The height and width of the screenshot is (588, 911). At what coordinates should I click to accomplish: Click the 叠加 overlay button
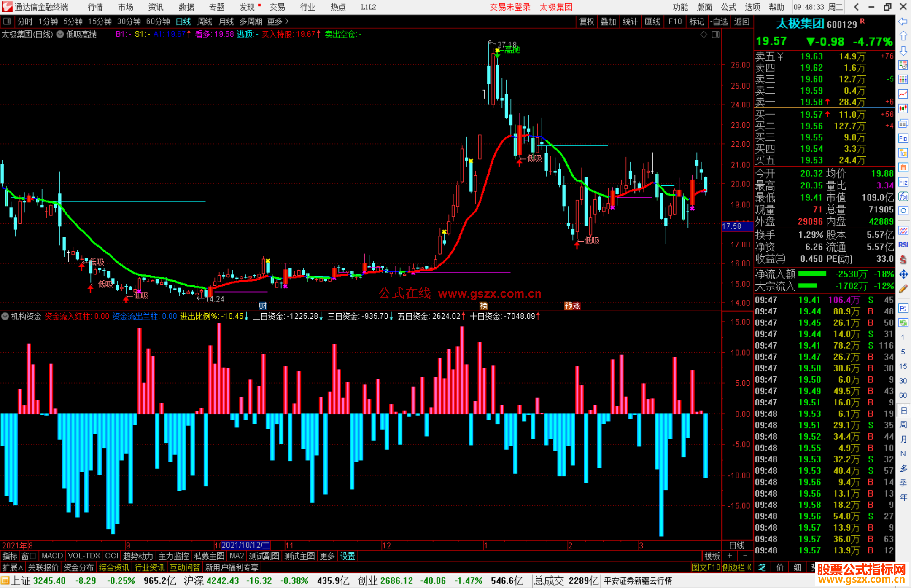(609, 21)
